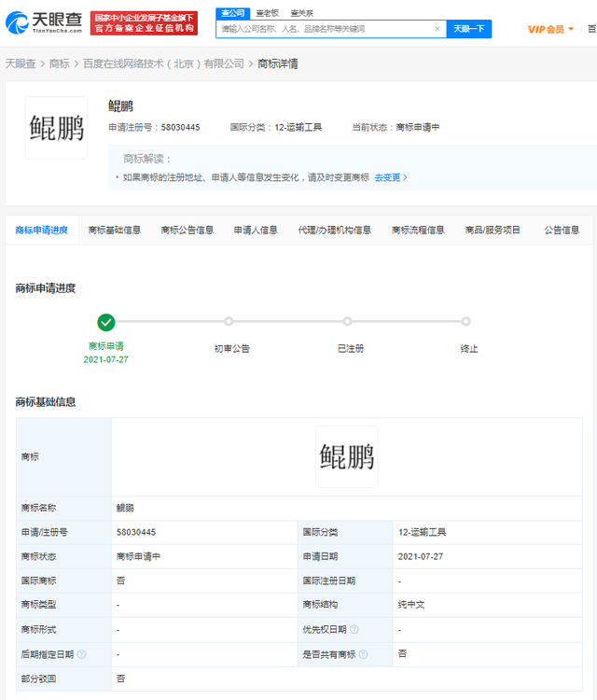Select the 初审公告 progress step
The height and width of the screenshot is (700, 597).
point(229,321)
